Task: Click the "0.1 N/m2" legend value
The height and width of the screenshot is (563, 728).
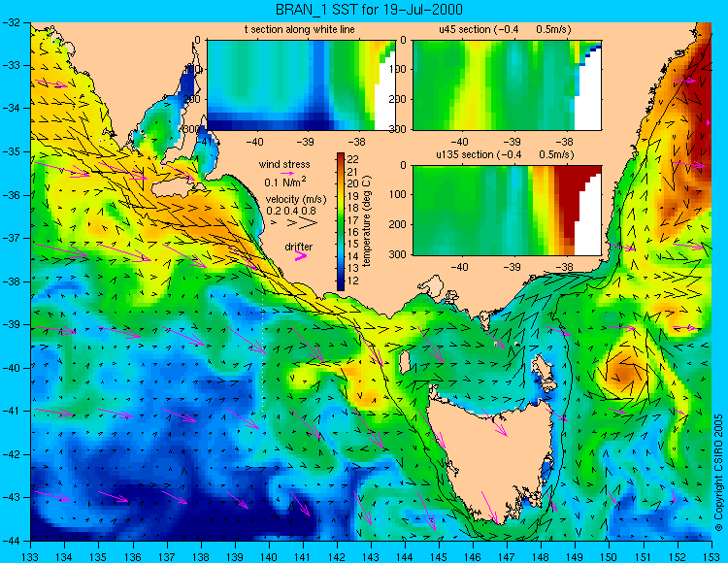Action: tap(285, 182)
